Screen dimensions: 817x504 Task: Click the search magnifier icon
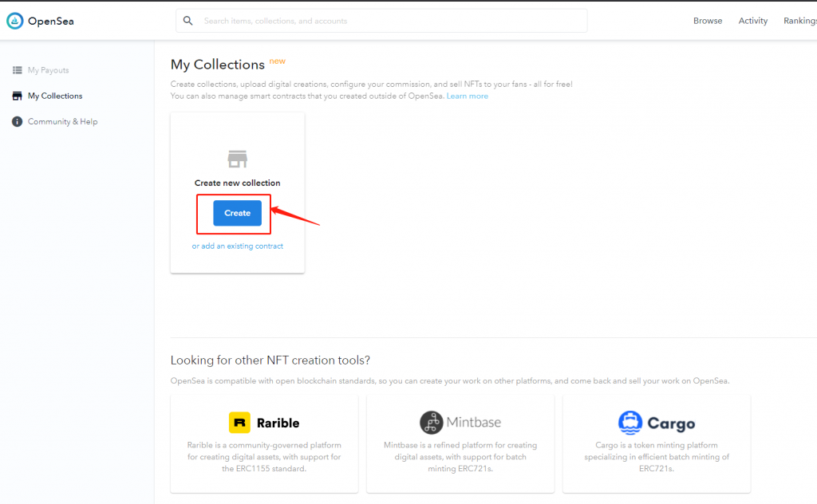click(x=188, y=21)
